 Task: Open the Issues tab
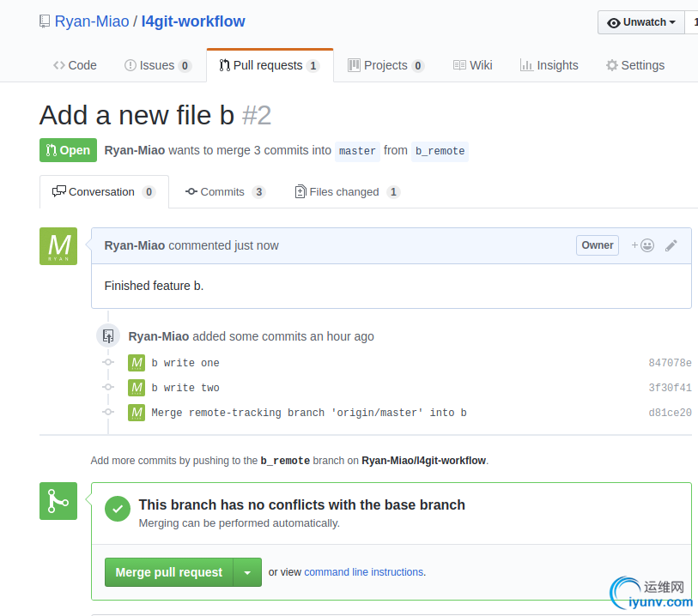coord(158,65)
